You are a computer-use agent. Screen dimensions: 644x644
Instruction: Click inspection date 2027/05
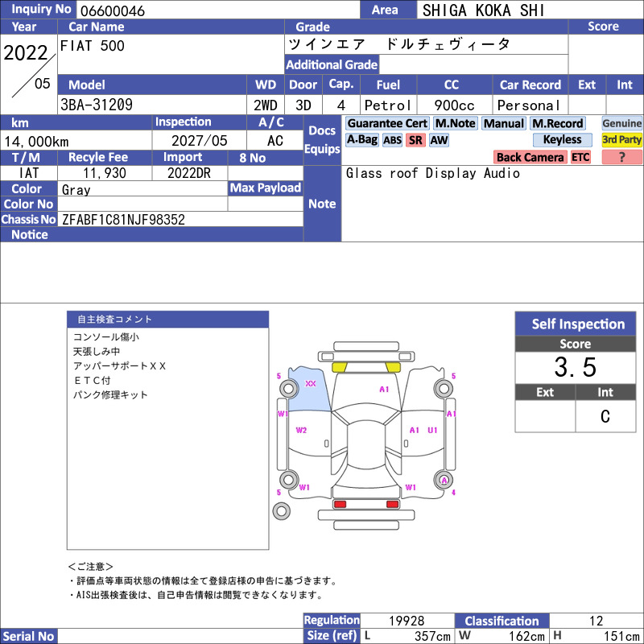click(199, 141)
